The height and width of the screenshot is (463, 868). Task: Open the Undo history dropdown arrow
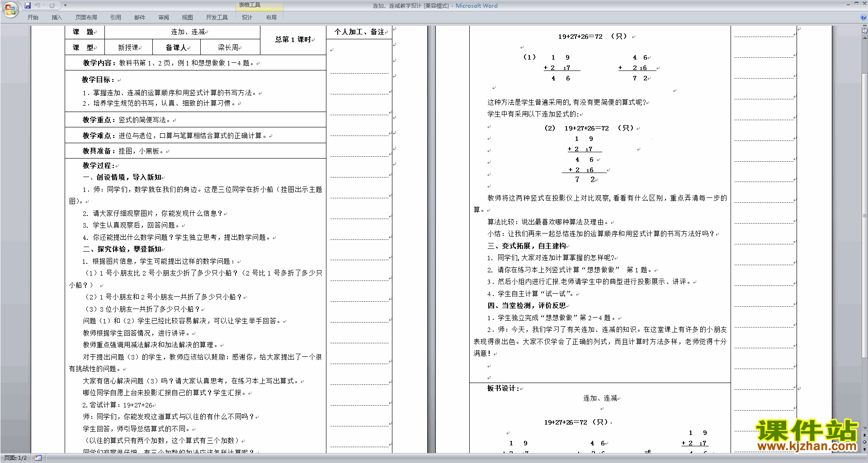point(44,5)
